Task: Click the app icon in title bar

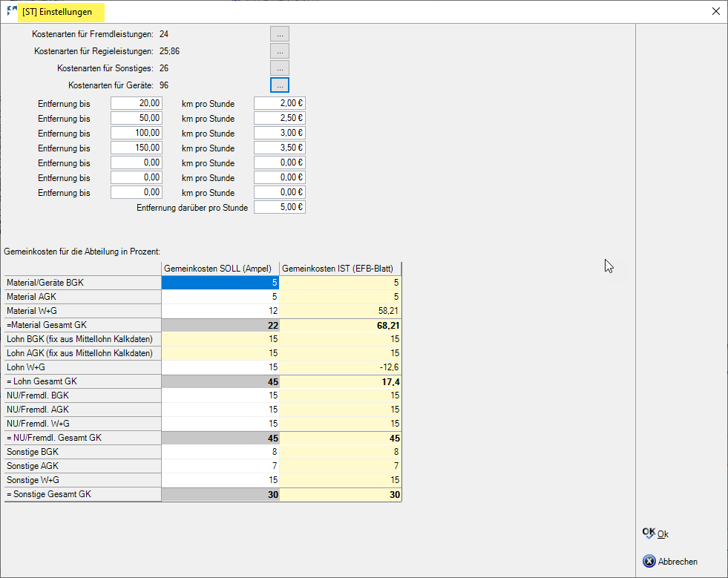Action: [11, 11]
